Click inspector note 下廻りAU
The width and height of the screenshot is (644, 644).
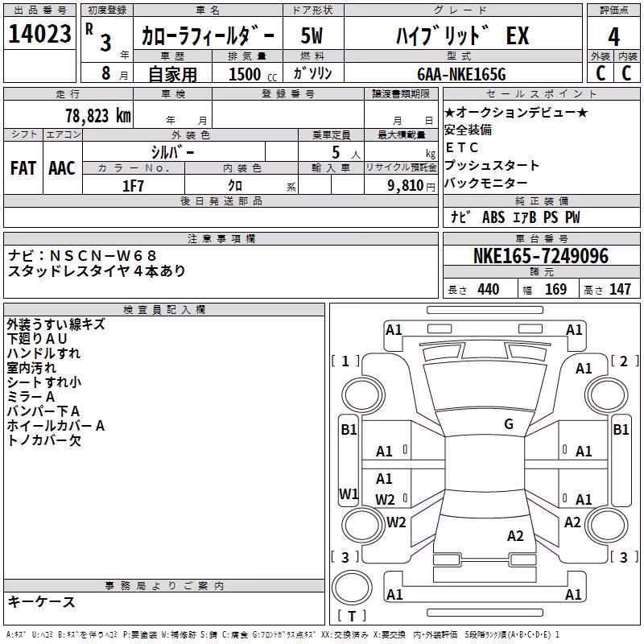tap(37, 339)
